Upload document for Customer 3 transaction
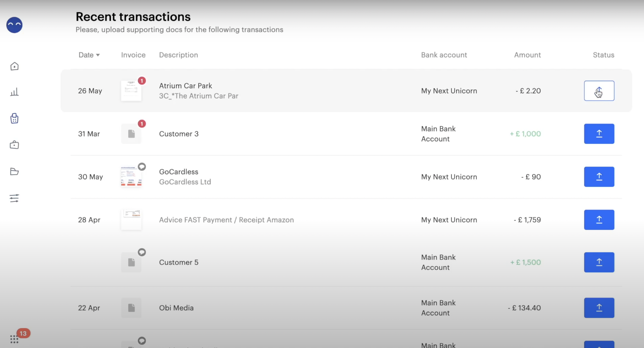 point(599,134)
